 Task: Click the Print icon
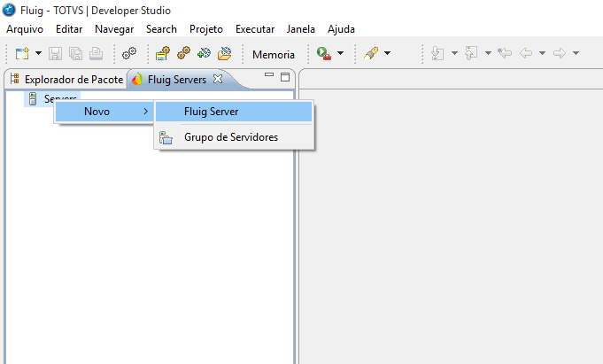[x=97, y=53]
